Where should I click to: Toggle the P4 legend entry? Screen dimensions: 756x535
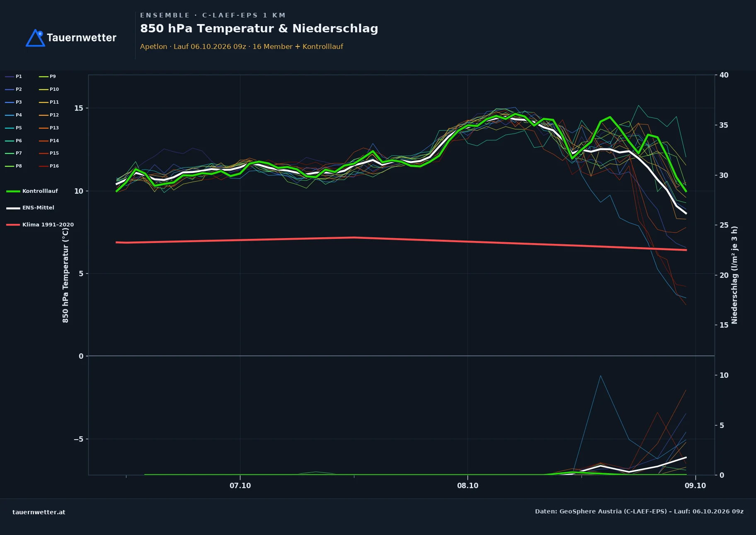[x=14, y=115]
